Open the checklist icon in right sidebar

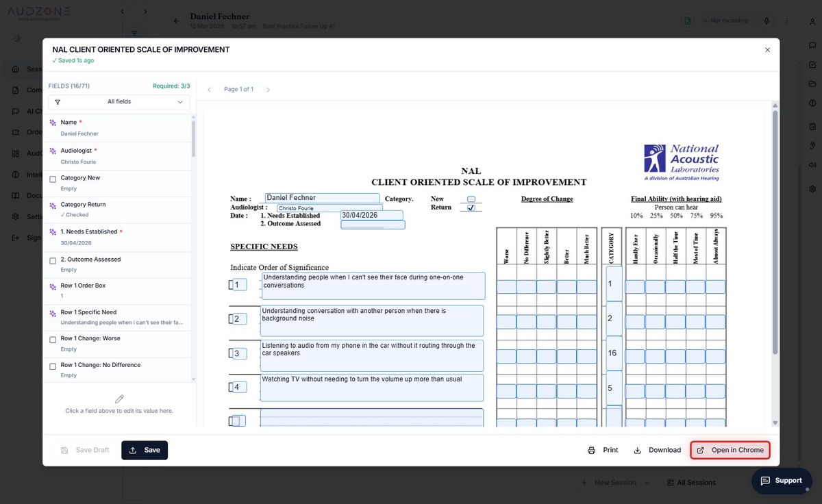tap(812, 64)
